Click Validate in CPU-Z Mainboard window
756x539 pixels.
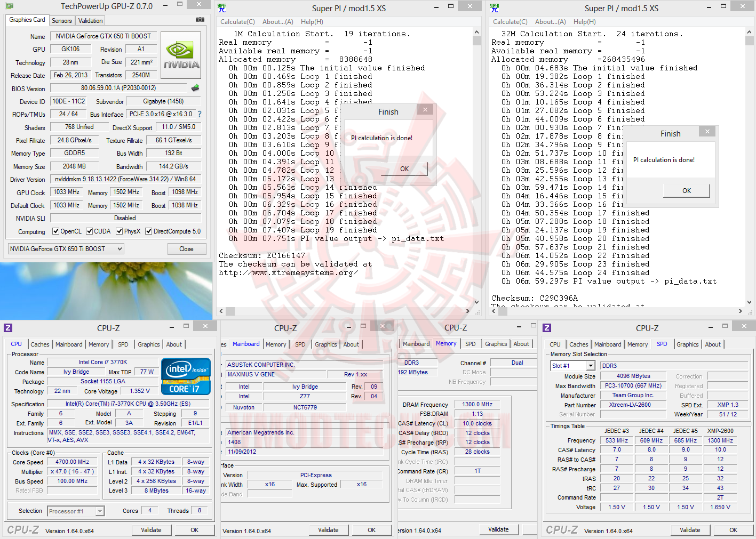tap(328, 530)
